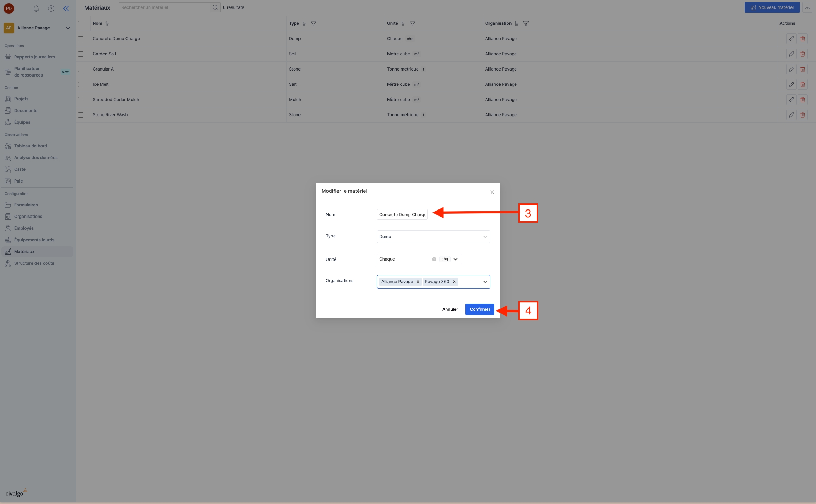Select the Stone River Wash checkbox
The height and width of the screenshot is (504, 816).
pos(81,115)
